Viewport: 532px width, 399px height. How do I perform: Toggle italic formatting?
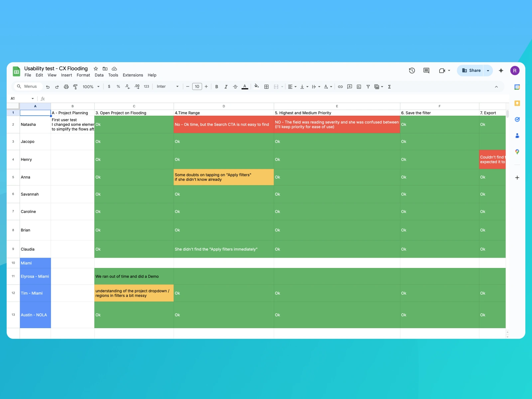pyautogui.click(x=226, y=86)
